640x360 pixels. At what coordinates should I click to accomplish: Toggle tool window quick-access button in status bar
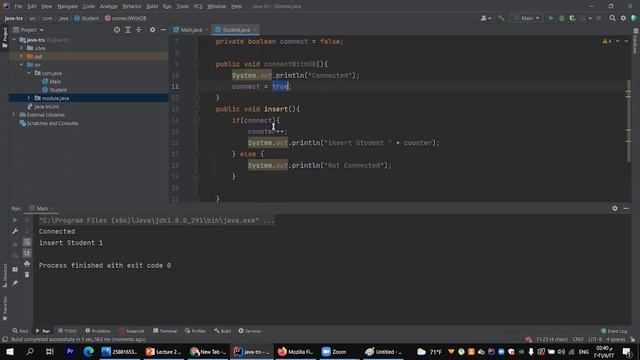pos(4,340)
